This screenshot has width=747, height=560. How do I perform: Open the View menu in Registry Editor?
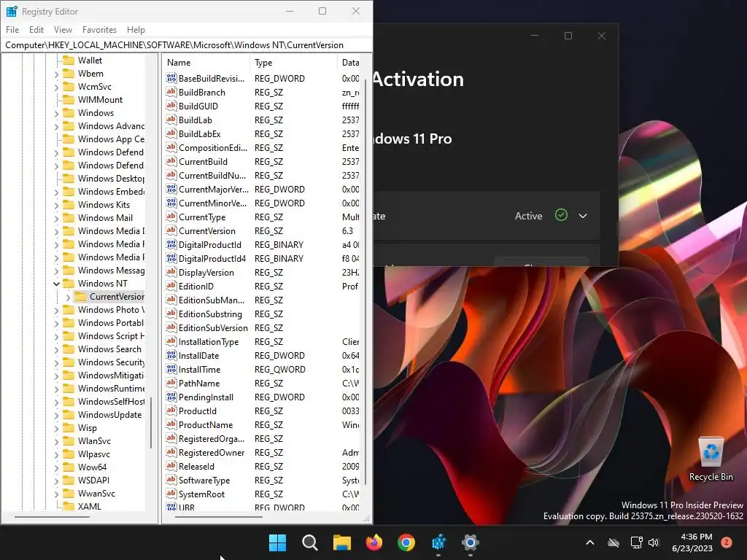coord(63,29)
